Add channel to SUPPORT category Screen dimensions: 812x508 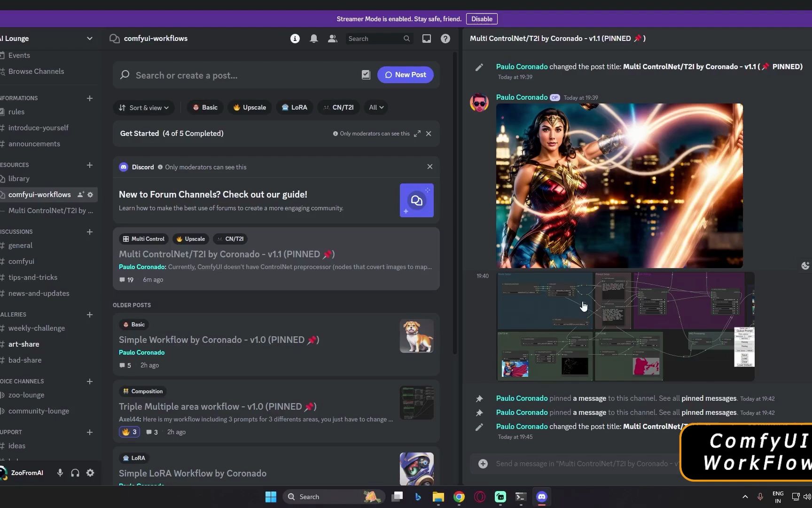tap(89, 432)
